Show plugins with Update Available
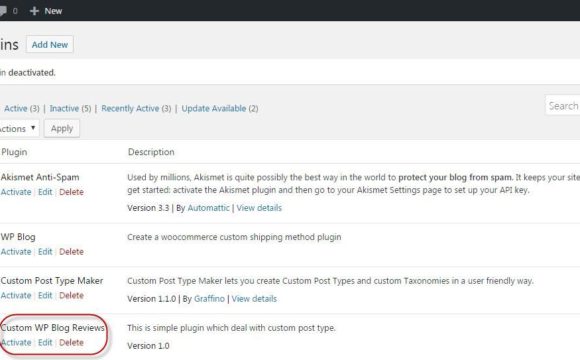This screenshot has width=580, height=360. tap(213, 108)
